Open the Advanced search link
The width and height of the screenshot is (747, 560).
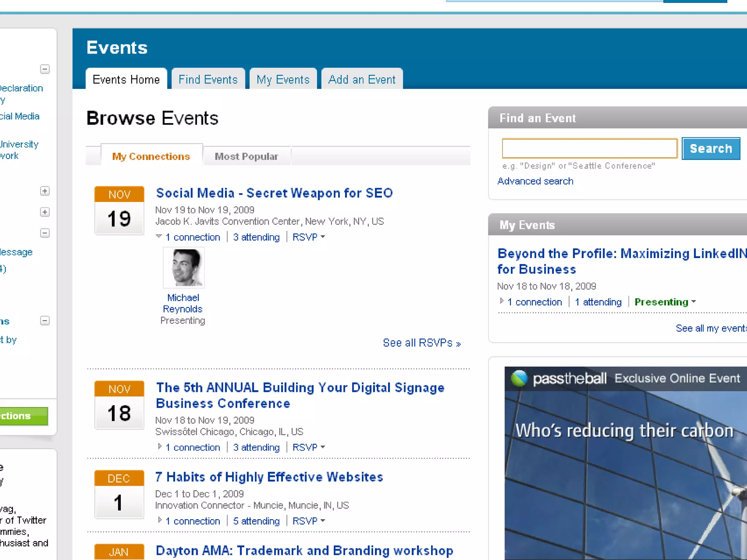coord(535,181)
